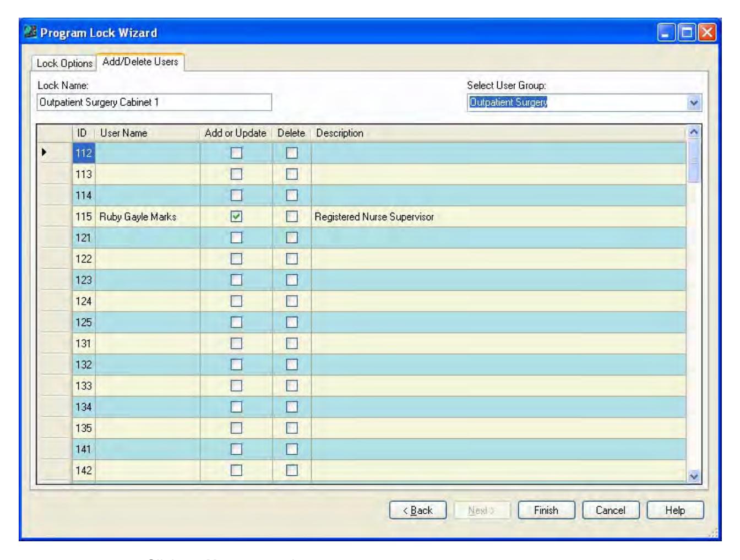
Task: Click the Description column header
Action: pyautogui.click(x=499, y=133)
